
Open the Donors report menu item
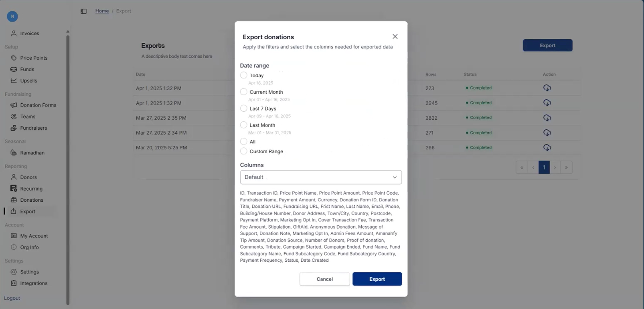29,177
